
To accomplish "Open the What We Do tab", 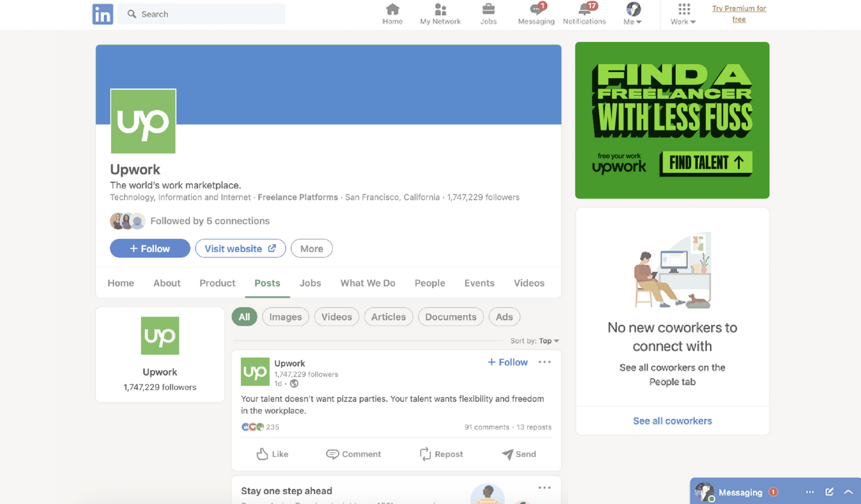I will pos(368,283).
